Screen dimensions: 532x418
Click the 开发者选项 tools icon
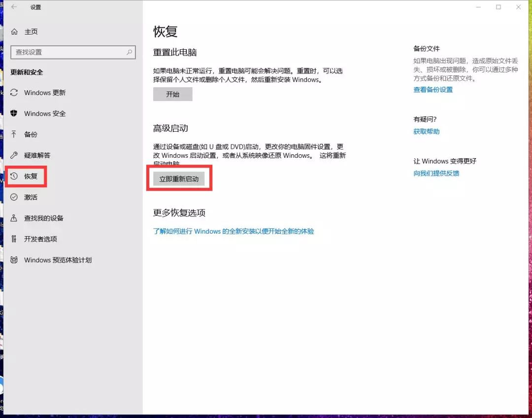coord(14,239)
